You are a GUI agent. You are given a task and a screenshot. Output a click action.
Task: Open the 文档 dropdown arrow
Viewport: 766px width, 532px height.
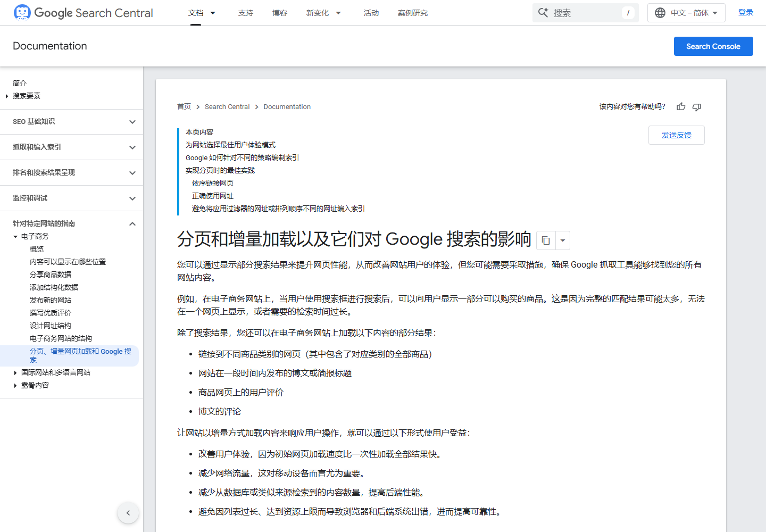click(x=213, y=13)
